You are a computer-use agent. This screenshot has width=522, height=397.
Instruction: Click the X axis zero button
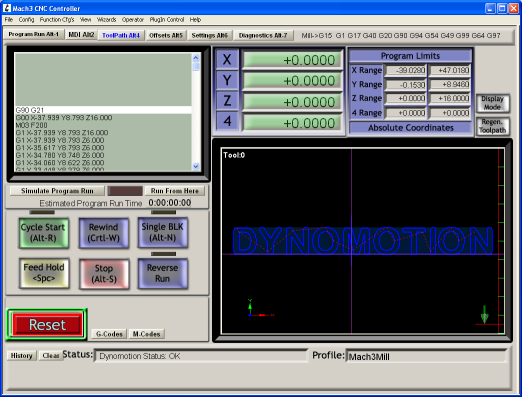(x=227, y=60)
